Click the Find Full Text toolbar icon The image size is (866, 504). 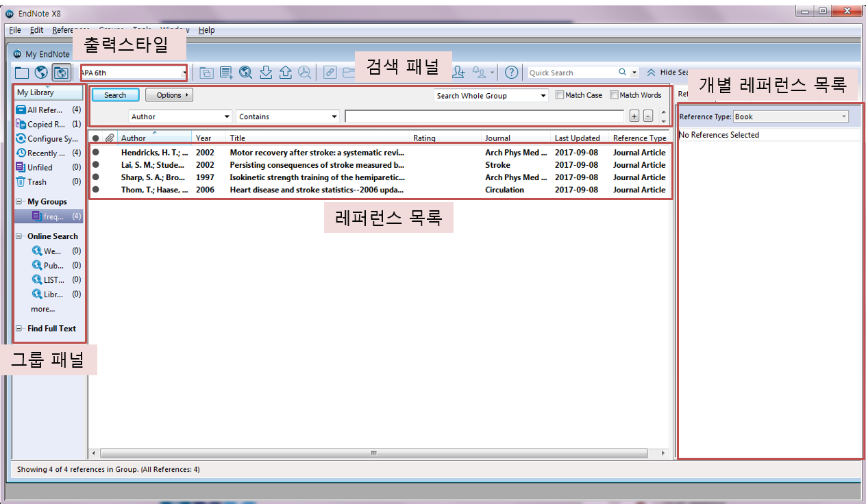(305, 73)
